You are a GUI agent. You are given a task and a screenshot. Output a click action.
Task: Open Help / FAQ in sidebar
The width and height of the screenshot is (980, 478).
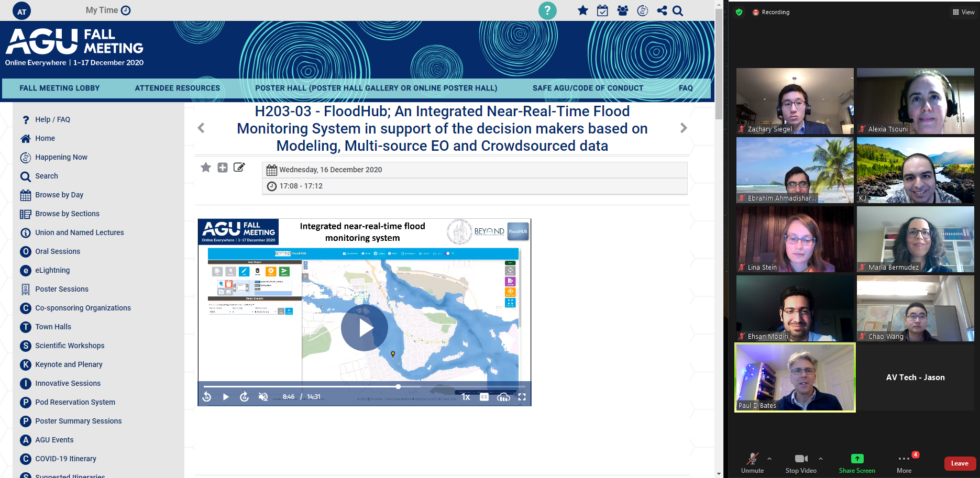coord(52,119)
